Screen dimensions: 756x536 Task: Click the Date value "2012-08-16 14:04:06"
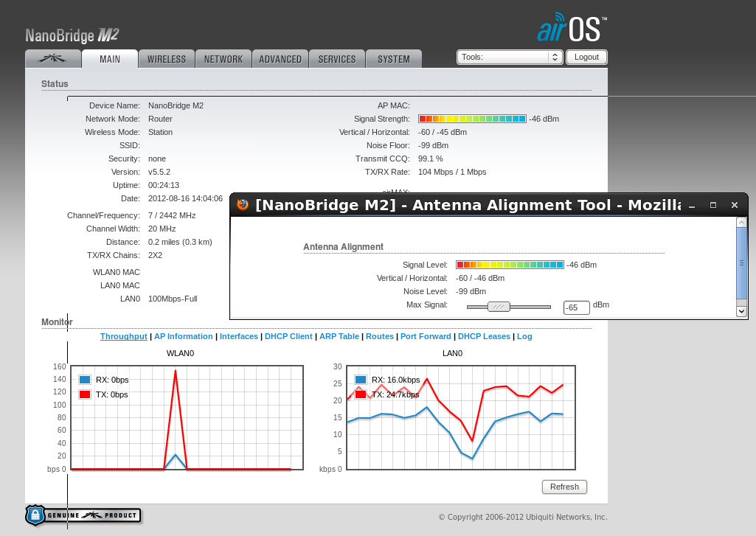[x=185, y=198]
